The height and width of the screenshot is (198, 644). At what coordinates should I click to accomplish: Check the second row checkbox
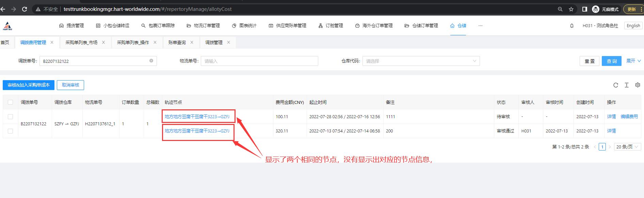10,131
